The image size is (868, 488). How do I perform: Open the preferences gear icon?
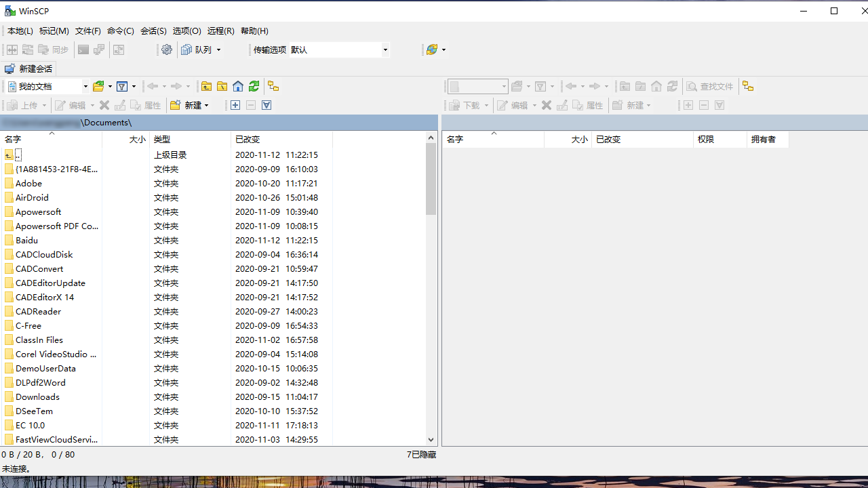coord(167,49)
